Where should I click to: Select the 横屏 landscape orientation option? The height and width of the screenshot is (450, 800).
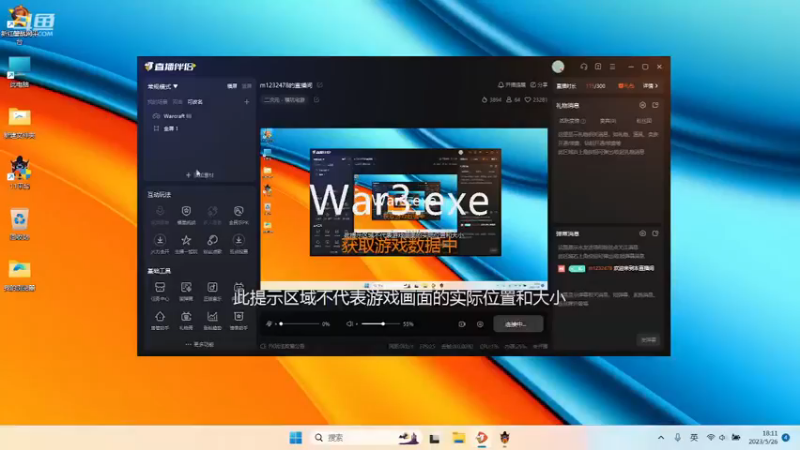232,86
